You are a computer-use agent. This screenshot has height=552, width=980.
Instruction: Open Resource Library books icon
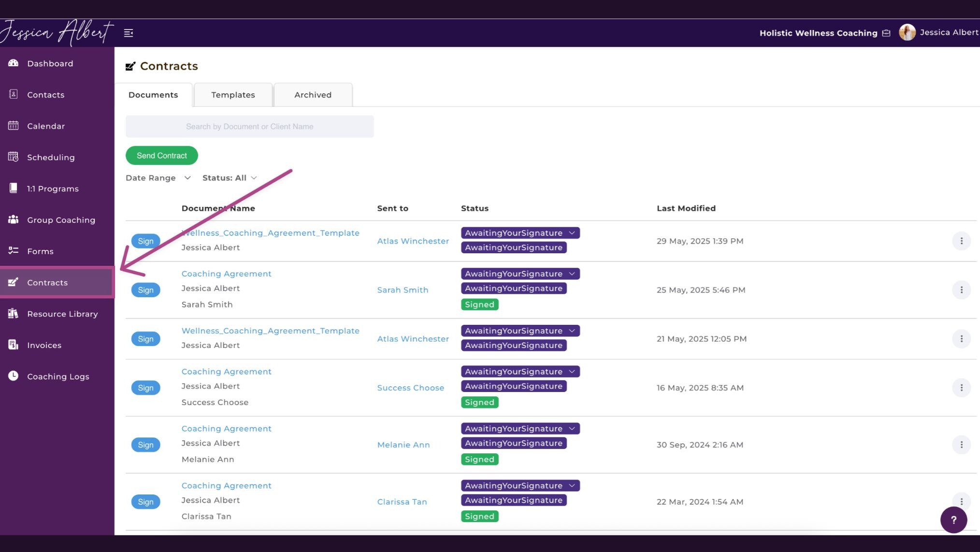tap(14, 314)
